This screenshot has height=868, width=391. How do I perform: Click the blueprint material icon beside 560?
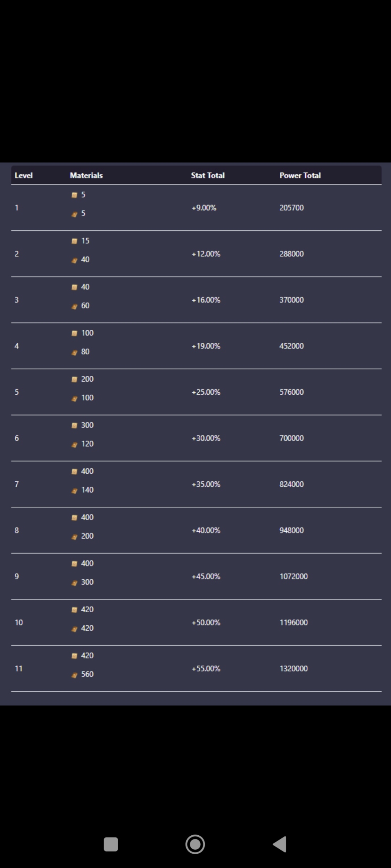point(75,675)
